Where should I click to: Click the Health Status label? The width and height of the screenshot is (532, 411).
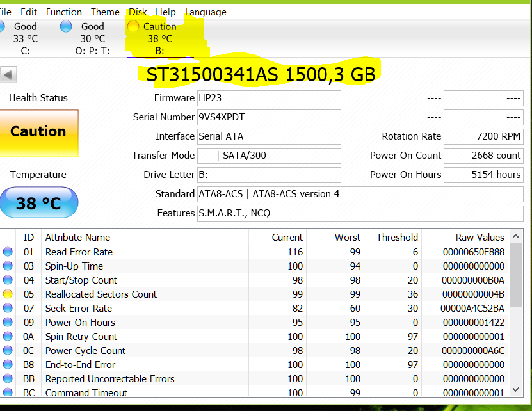(38, 98)
